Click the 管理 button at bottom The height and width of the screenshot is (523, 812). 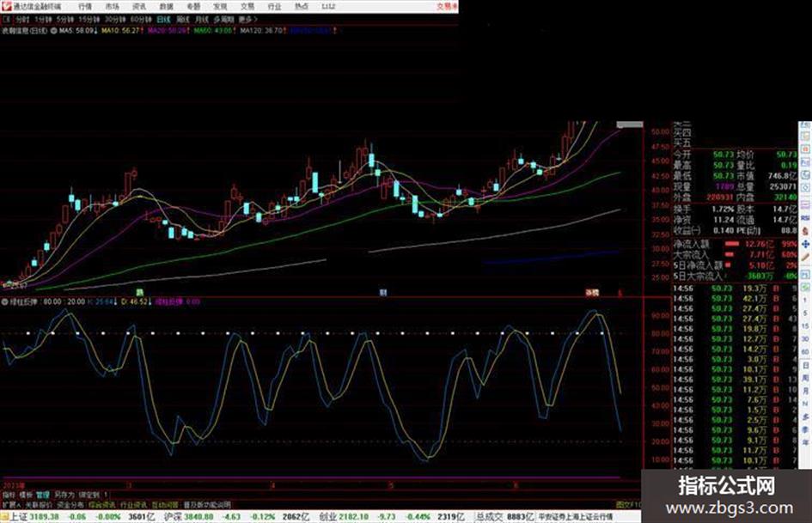click(42, 495)
